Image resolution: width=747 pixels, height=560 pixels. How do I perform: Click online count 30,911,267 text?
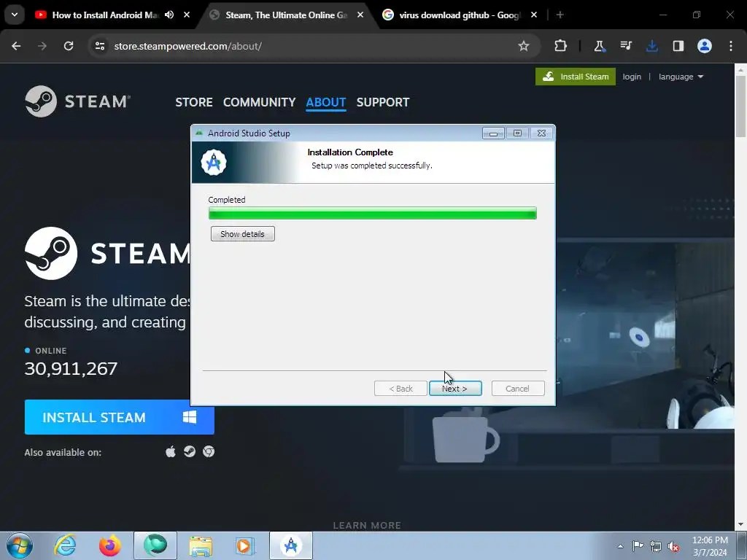[x=71, y=368]
